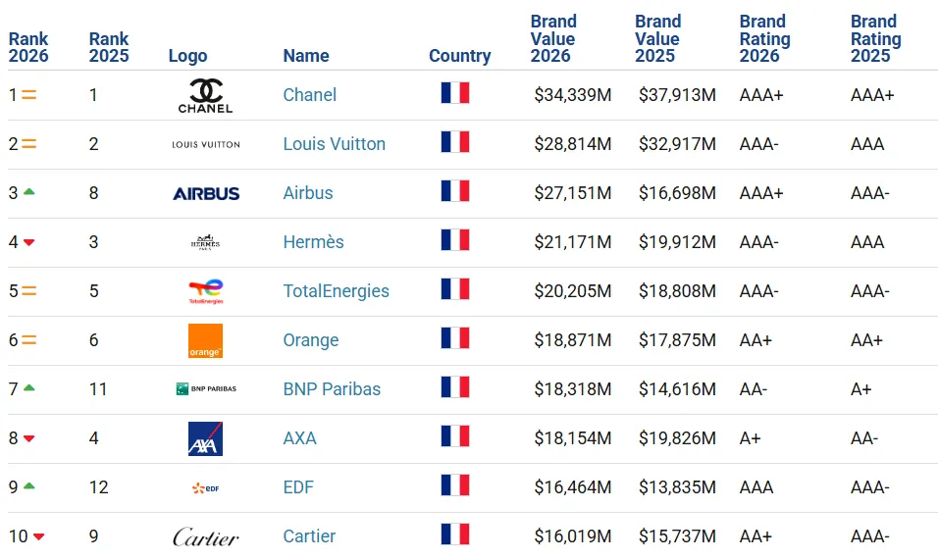Open the TotalEnergies name link
Image resolution: width=938 pixels, height=560 pixels.
point(336,291)
